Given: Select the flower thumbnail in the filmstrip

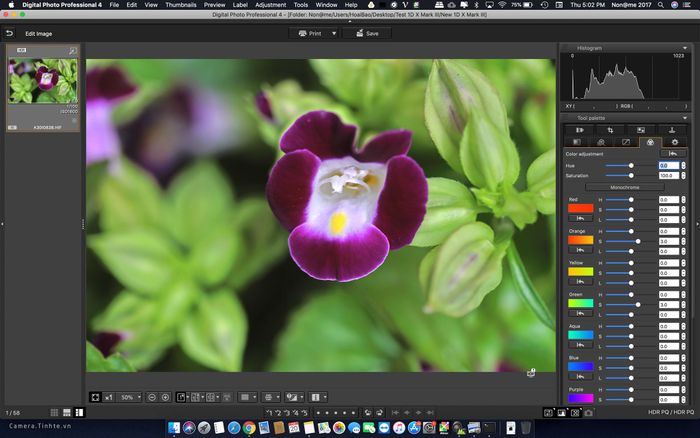Looking at the screenshot, I should 42,80.
